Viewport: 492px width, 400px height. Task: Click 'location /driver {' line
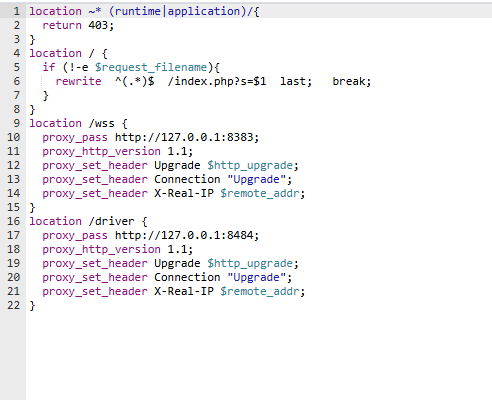tap(88, 221)
